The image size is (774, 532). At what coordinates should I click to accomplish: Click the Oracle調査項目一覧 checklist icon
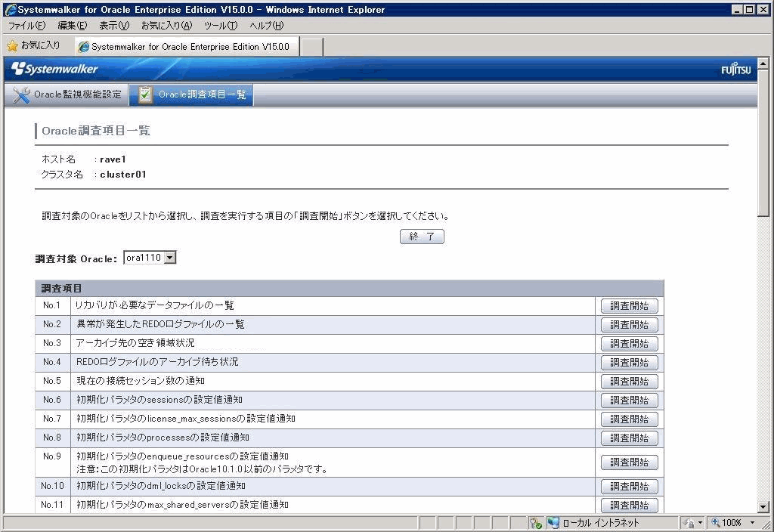click(x=145, y=94)
